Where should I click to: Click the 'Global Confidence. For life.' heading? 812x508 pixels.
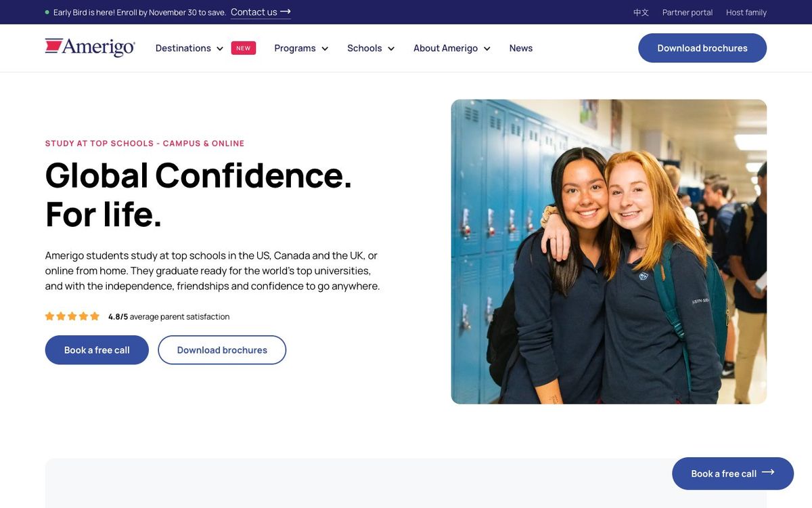[199, 194]
